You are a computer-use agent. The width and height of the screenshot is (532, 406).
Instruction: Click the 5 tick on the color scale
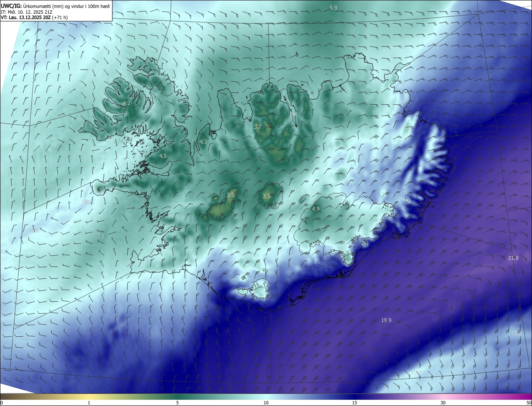point(177,403)
